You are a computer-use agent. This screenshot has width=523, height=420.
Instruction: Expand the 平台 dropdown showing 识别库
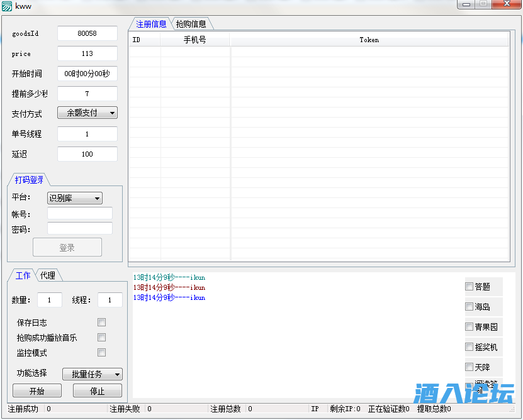pyautogui.click(x=75, y=198)
